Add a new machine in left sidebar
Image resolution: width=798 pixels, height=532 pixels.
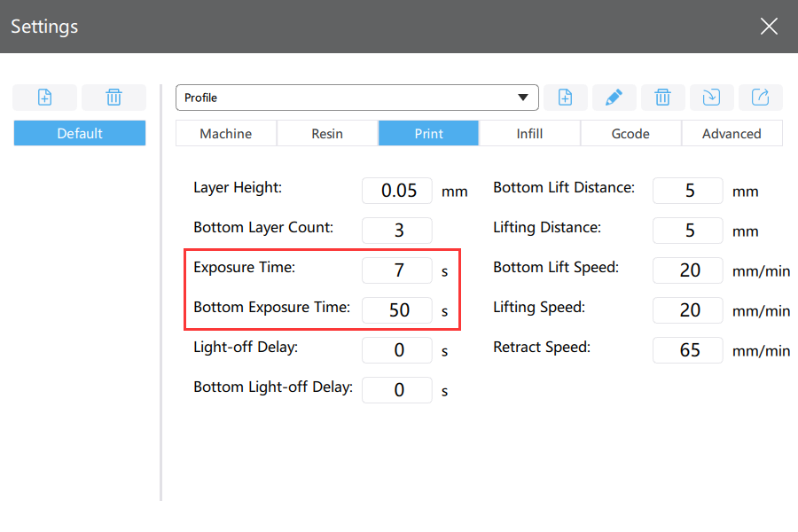tap(45, 98)
